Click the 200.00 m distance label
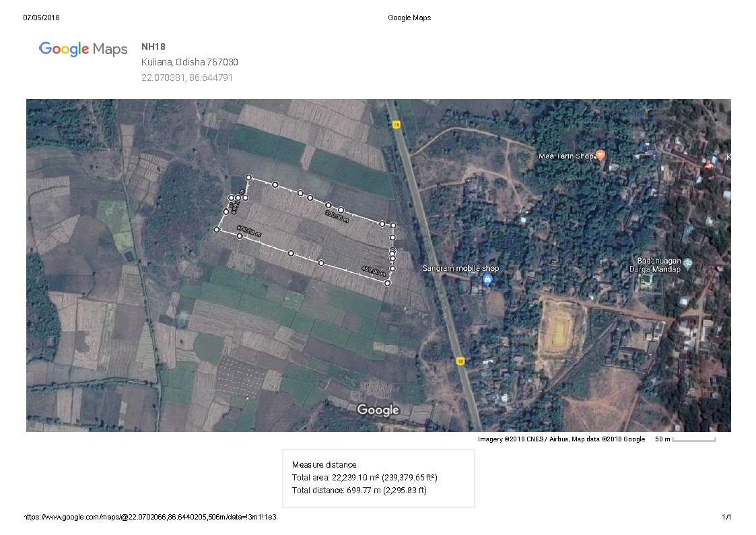756x535 pixels. click(337, 216)
